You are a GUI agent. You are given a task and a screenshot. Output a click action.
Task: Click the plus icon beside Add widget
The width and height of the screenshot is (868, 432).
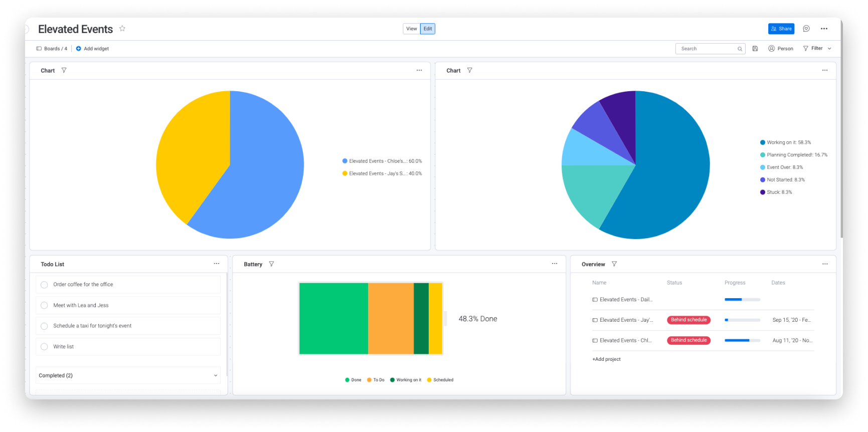(78, 49)
